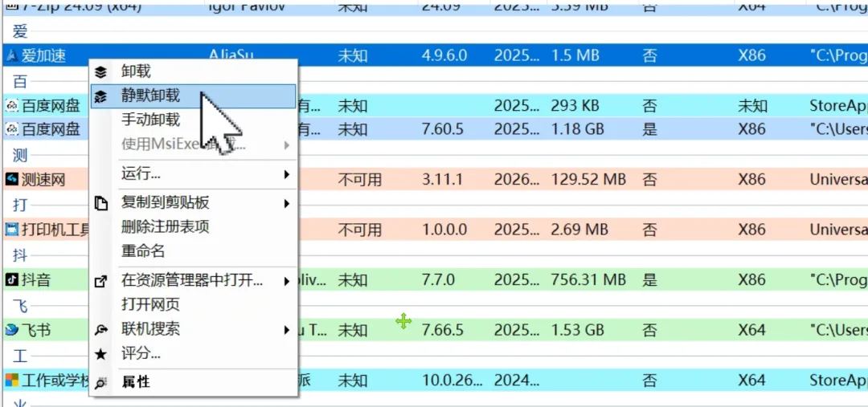Click the 百度网盘 icon in 1.18 GB row
Screen dimensions: 868x407
point(11,129)
